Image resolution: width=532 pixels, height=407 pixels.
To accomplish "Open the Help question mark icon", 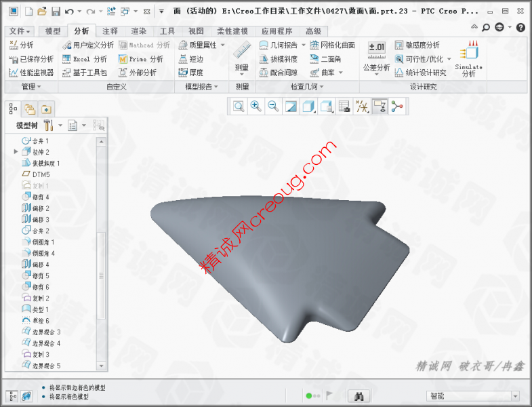I will [x=520, y=27].
